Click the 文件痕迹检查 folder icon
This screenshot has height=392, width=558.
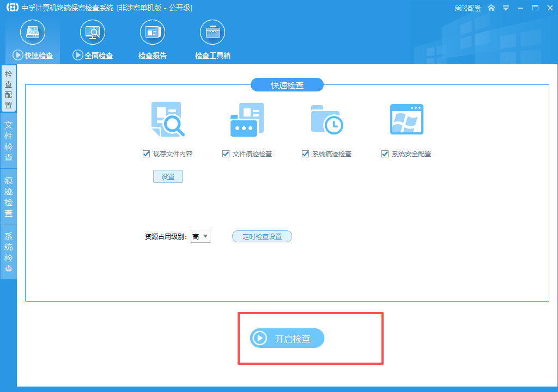click(x=247, y=120)
